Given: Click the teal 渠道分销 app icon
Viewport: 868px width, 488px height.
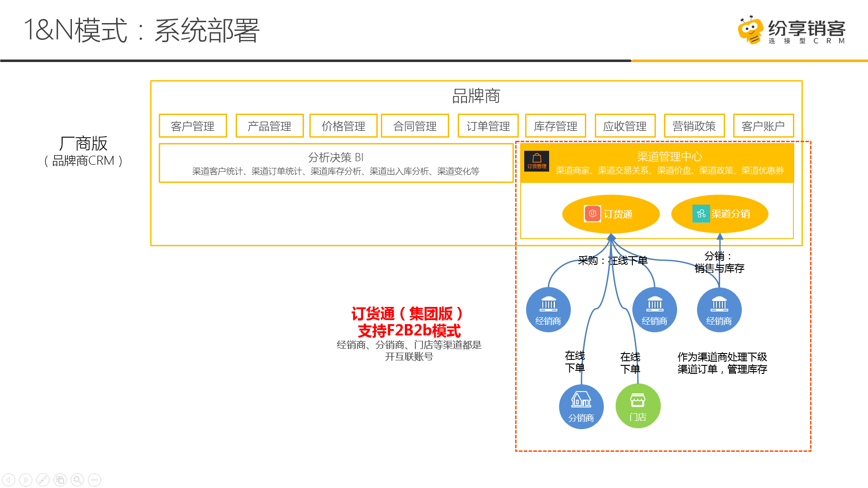Looking at the screenshot, I should click(701, 214).
